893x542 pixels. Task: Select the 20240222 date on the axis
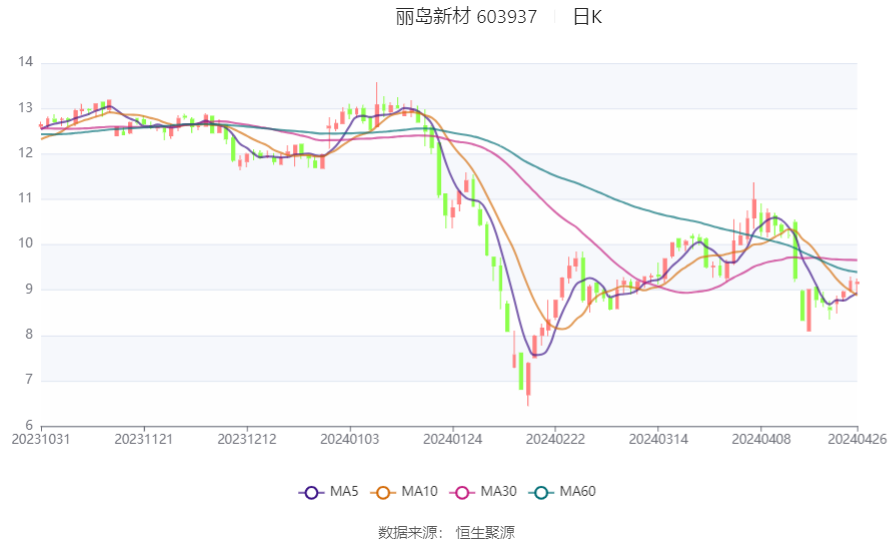click(x=555, y=438)
